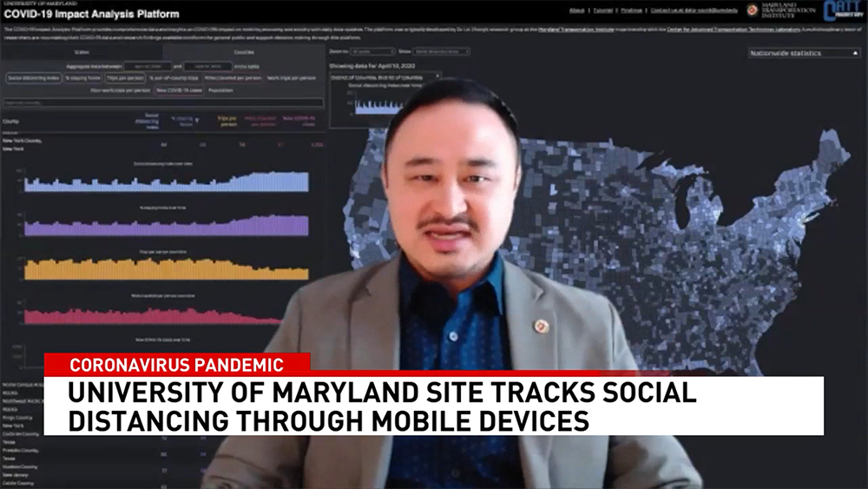
Task: Open the About link in the header
Action: coord(577,10)
